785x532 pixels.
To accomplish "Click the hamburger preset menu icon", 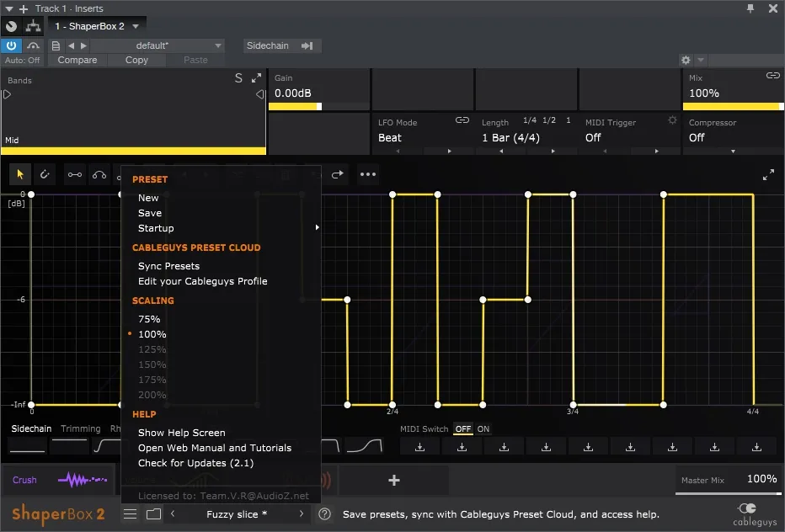I will 131,514.
